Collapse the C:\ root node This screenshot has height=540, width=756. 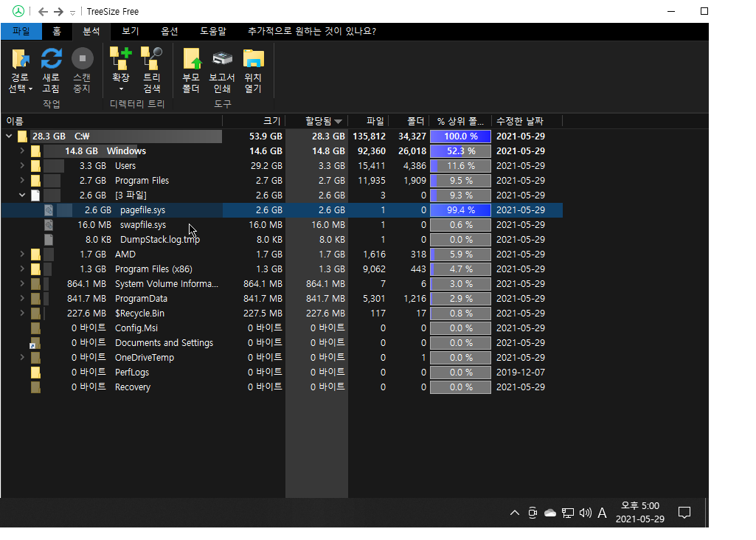click(x=9, y=136)
